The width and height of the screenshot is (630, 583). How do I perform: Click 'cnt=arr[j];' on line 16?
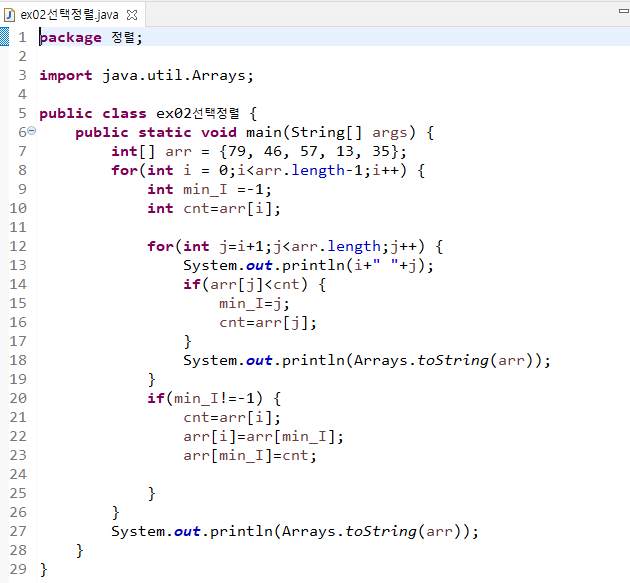(268, 323)
